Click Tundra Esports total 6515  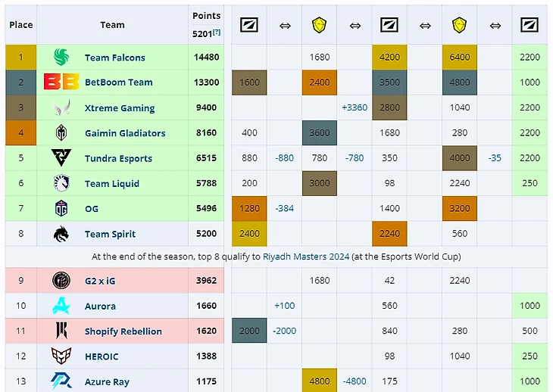(x=206, y=158)
